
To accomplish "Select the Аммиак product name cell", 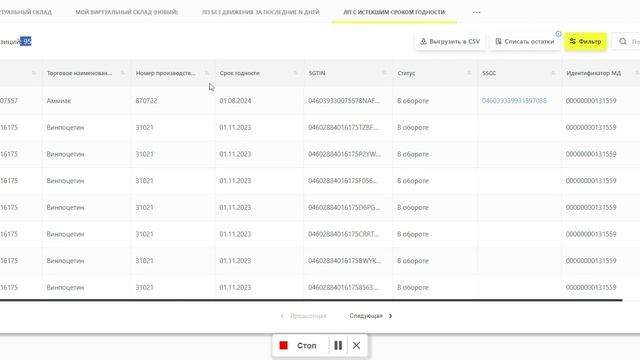I will [59, 101].
